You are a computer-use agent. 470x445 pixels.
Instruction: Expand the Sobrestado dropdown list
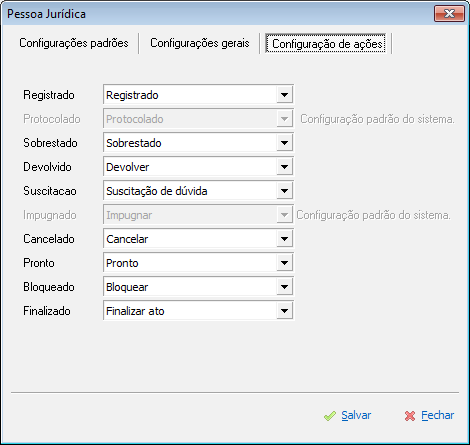pyautogui.click(x=284, y=143)
